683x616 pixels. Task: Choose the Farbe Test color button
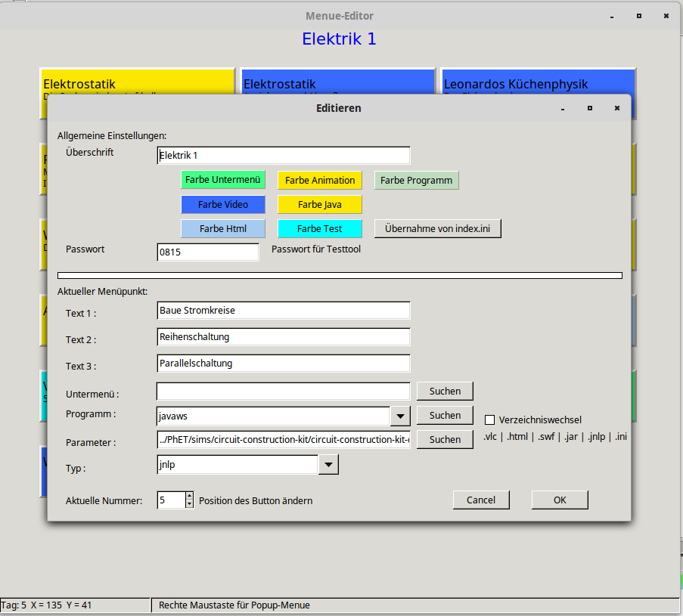(x=320, y=228)
